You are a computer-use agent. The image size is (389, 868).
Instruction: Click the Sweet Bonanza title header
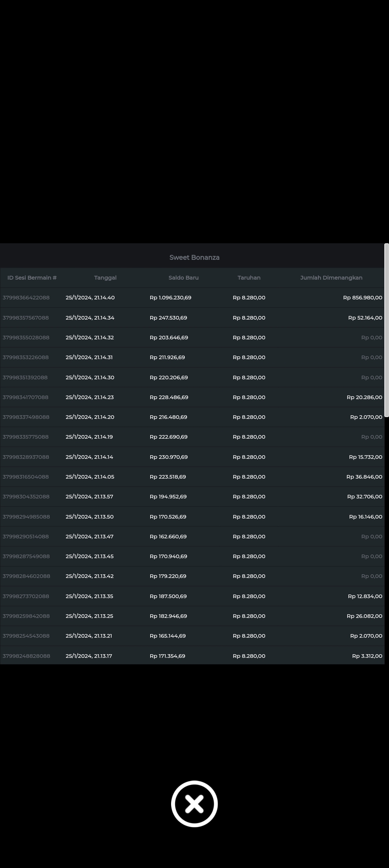point(194,257)
